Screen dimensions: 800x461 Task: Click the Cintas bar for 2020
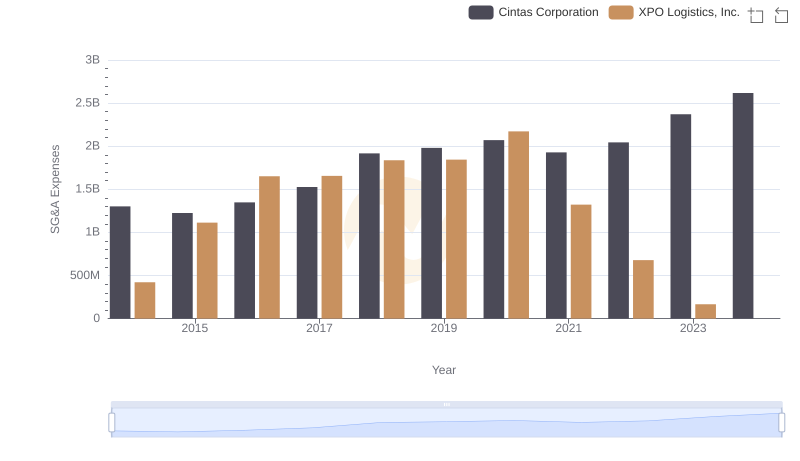pyautogui.click(x=494, y=229)
